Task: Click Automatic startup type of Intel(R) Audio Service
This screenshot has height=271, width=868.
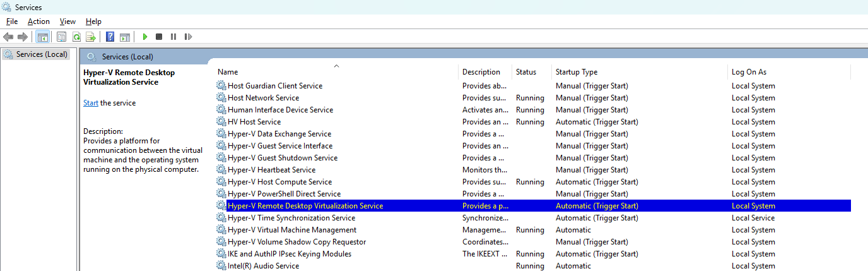Action: click(x=573, y=266)
